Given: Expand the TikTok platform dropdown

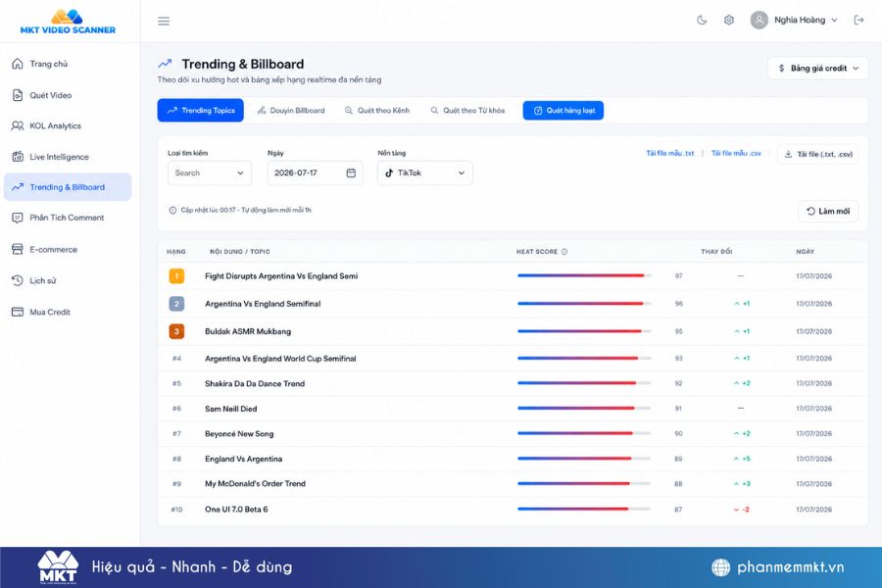Looking at the screenshot, I should pos(424,173).
